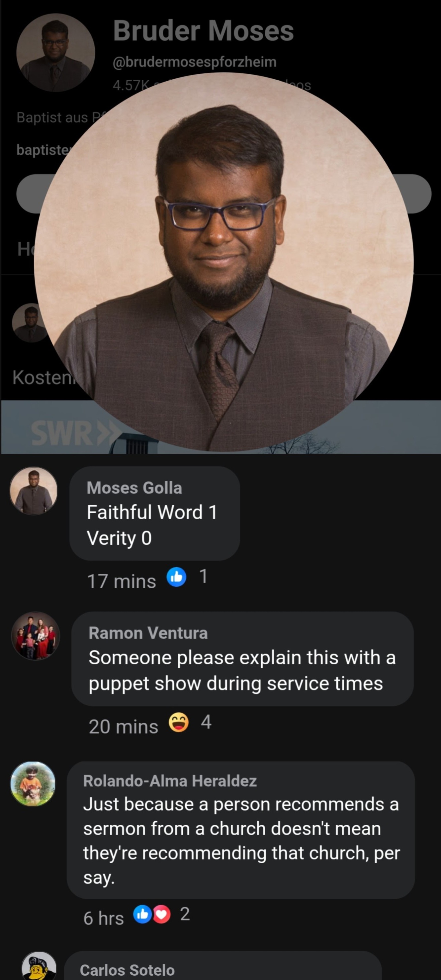Screen dimensions: 441x980
Task: Click the 20 mins comment timestamp
Action: pos(123,726)
